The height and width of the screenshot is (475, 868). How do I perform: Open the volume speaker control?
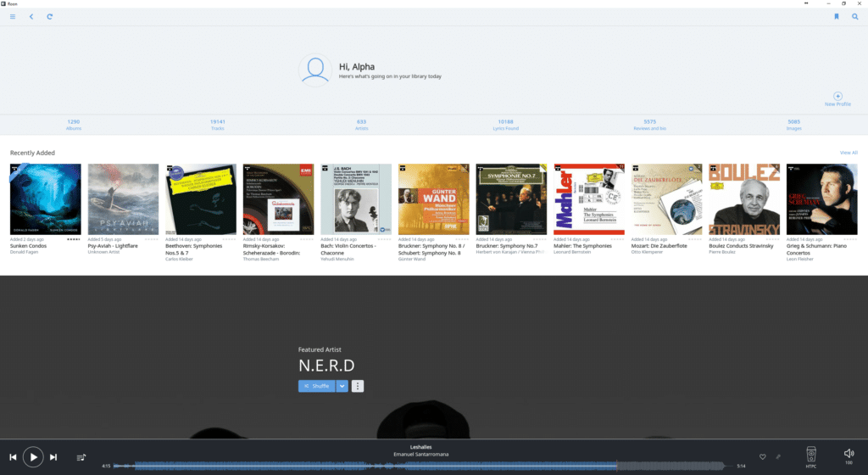[849, 454]
